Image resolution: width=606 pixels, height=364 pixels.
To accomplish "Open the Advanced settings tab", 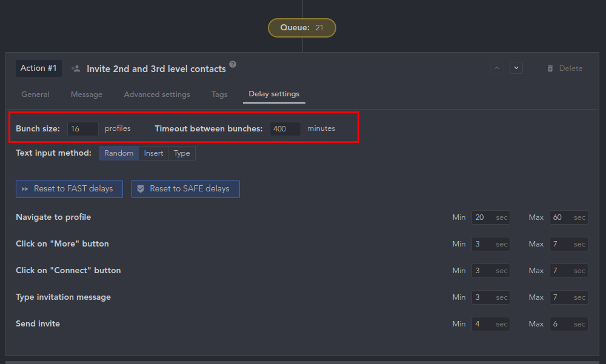I will [x=157, y=94].
